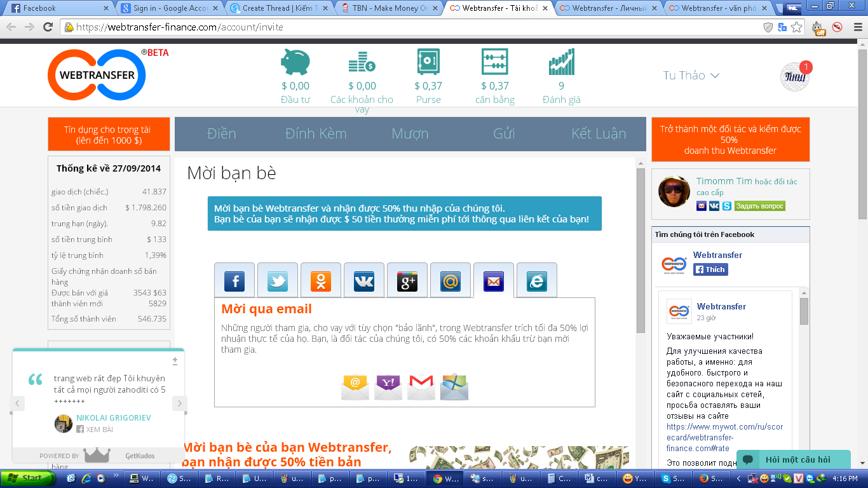868x488 pixels.
Task: Switch to the Sign in - Google Accounts tab
Action: (170, 8)
